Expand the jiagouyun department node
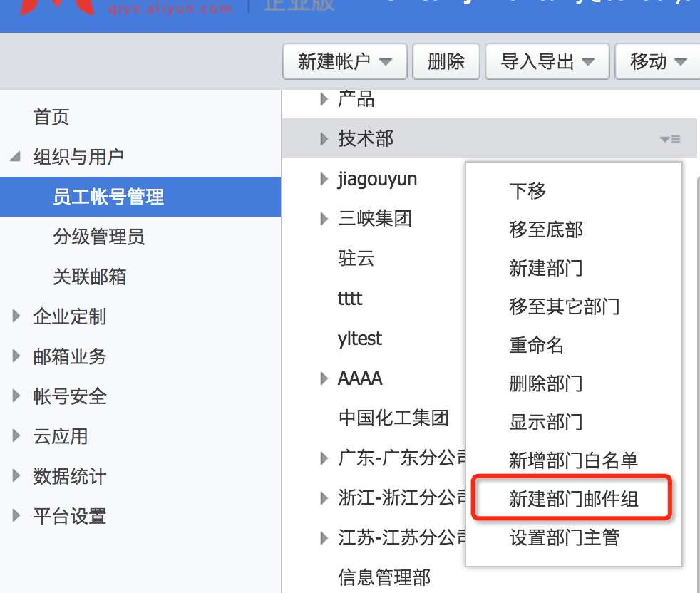Screen dimensions: 700x593 (324, 179)
